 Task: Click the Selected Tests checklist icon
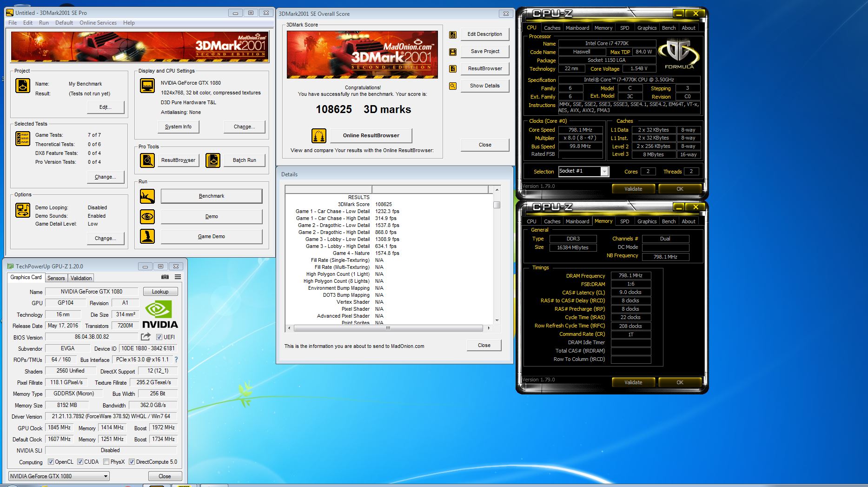click(x=23, y=139)
